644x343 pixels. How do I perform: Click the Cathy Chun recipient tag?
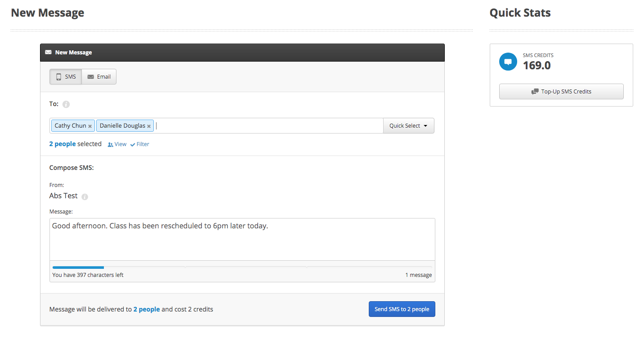[x=70, y=126]
